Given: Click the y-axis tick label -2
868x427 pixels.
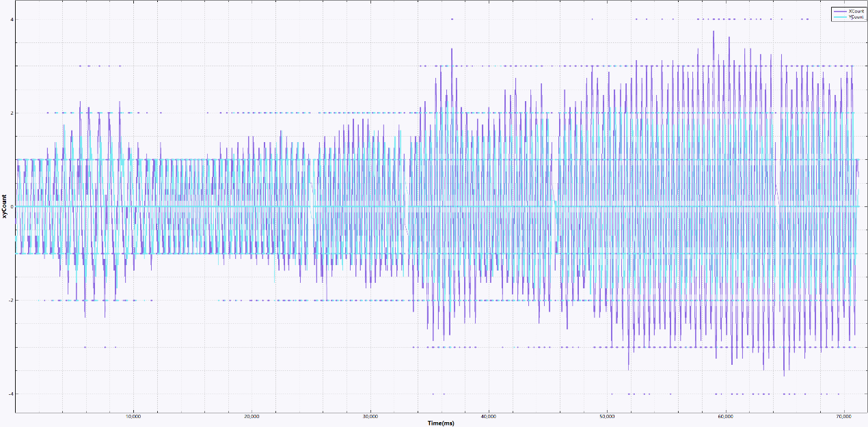Looking at the screenshot, I should pos(10,300).
